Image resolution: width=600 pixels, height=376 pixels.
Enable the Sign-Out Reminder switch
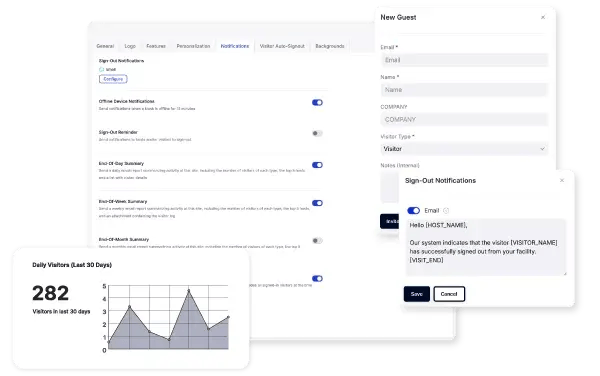[x=317, y=133]
